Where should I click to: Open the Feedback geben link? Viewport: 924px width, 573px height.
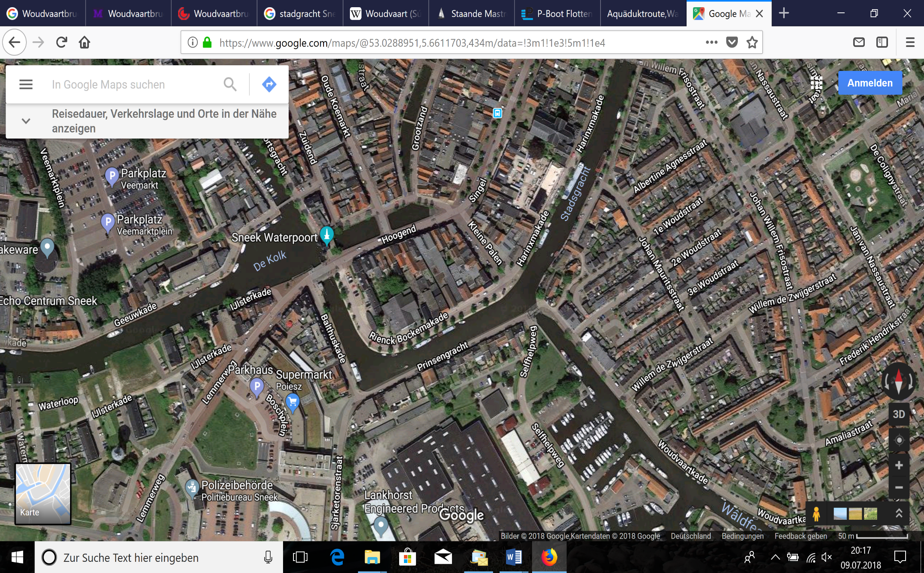[800, 536]
